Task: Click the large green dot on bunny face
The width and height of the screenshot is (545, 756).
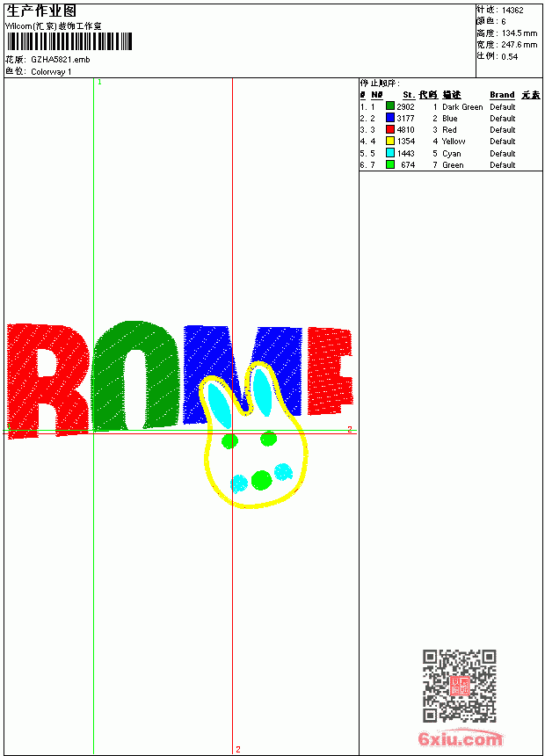Action: (261, 480)
